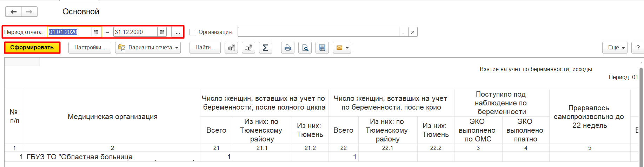Open Настройки... report settings
Viewport: 644px width, 167px height.
click(89, 48)
